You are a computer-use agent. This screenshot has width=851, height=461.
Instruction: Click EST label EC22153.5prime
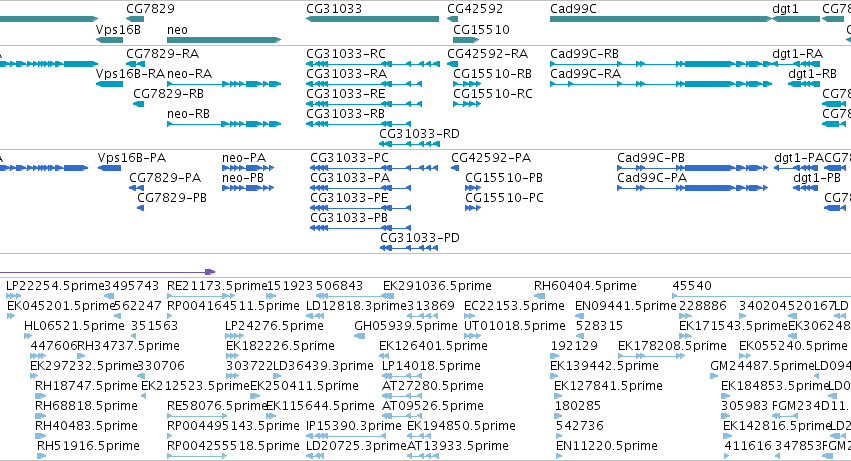514,306
